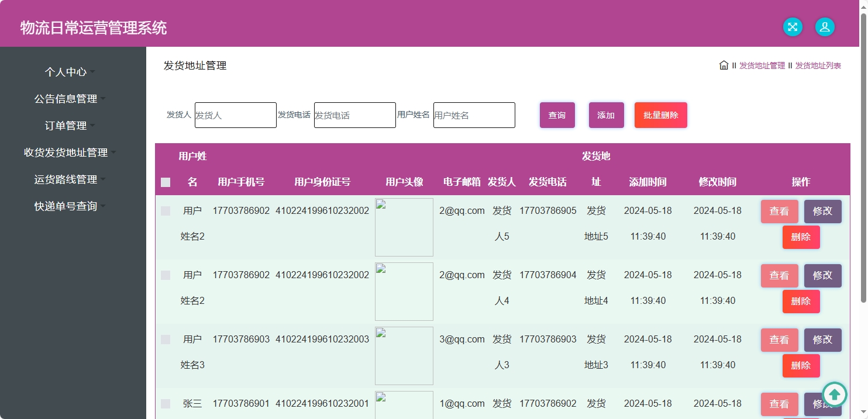Open the 公告信息管理 menu item
The height and width of the screenshot is (419, 868).
click(x=66, y=98)
